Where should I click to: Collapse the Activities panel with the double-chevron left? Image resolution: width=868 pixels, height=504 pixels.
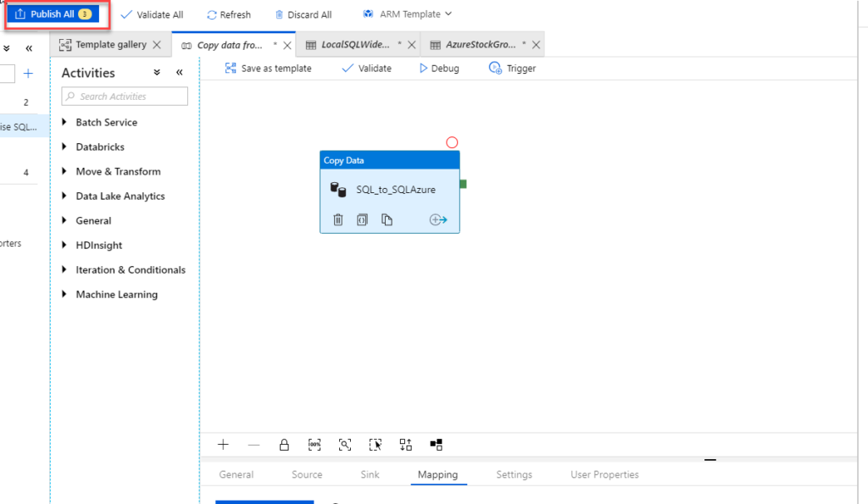[x=180, y=73]
